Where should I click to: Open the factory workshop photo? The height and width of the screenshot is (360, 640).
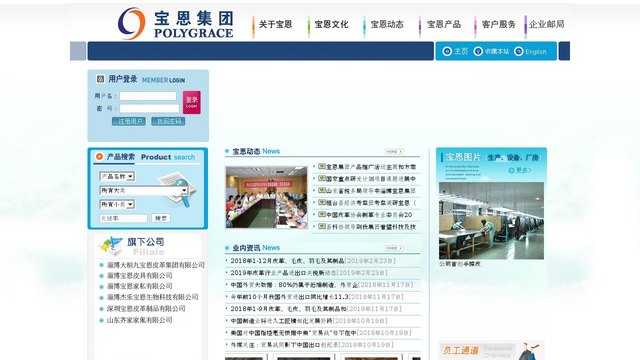pos(491,220)
